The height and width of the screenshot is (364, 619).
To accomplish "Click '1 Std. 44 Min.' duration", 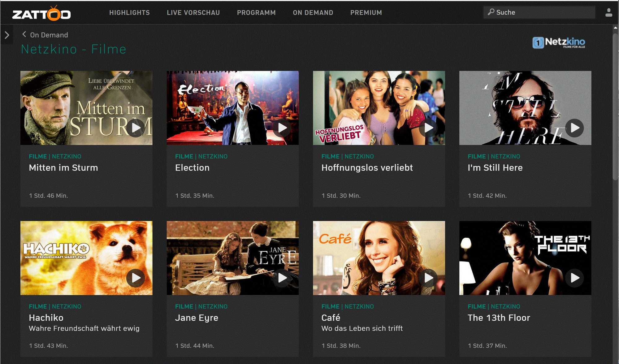I will 195,346.
